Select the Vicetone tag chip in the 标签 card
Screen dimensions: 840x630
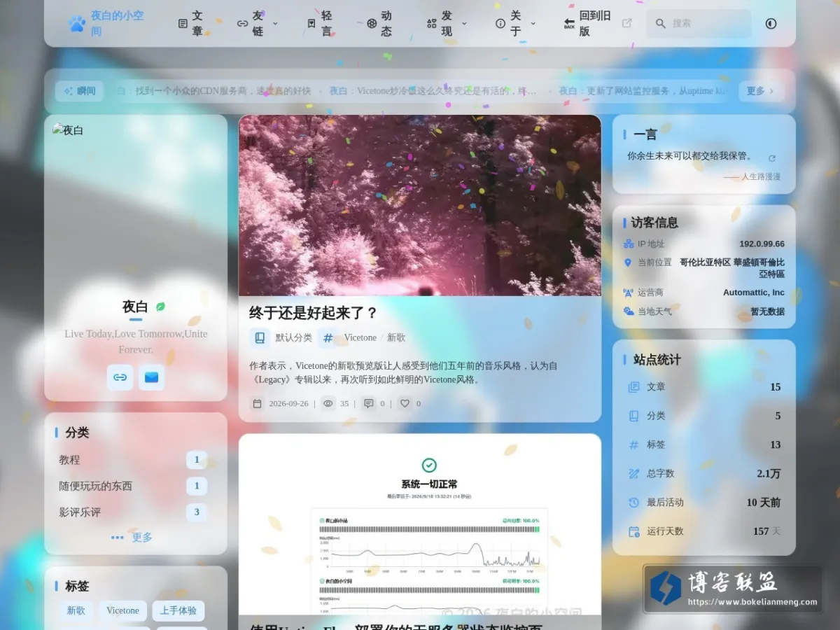click(122, 610)
